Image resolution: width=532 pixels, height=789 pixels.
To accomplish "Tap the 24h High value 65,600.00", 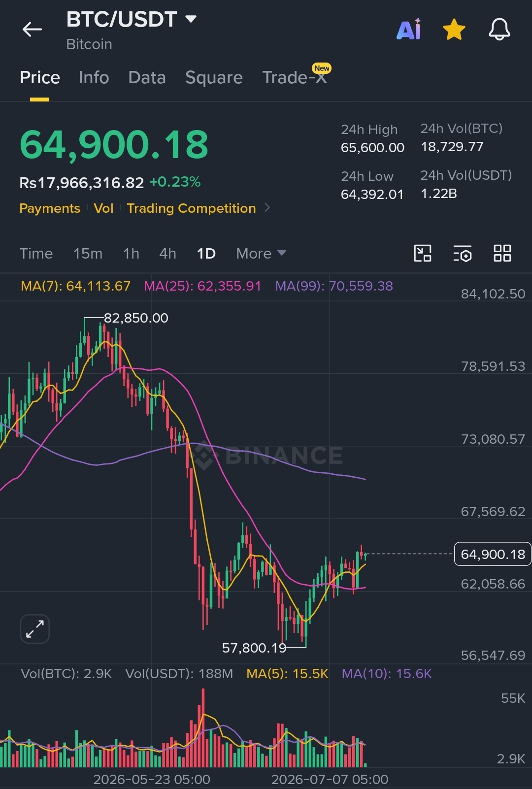I will pyautogui.click(x=372, y=147).
